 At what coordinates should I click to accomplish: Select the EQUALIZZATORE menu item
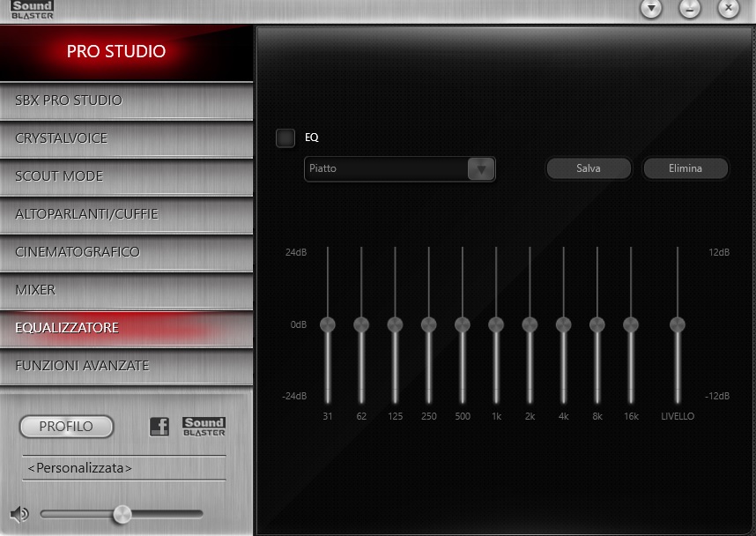[x=126, y=328]
